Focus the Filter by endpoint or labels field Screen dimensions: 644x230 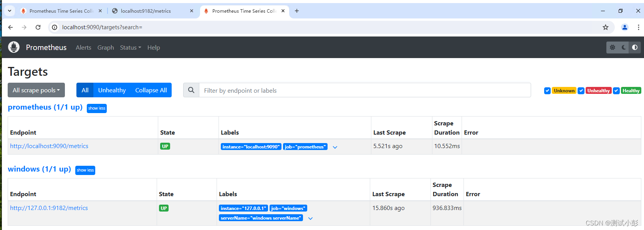click(x=365, y=90)
